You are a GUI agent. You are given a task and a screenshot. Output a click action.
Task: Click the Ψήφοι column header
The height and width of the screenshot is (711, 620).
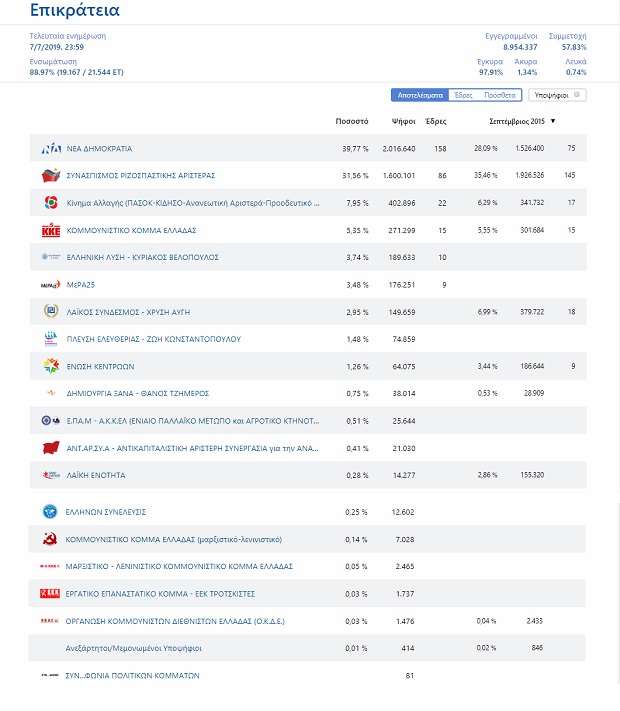point(403,121)
